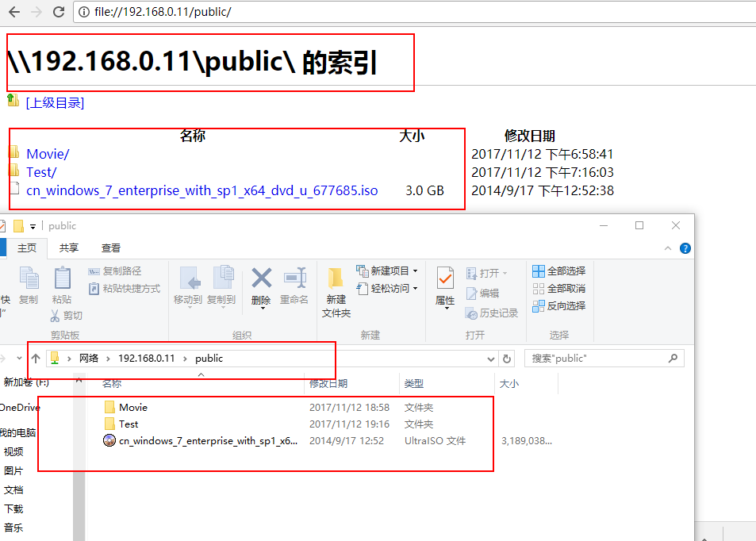Click the 属性 properties icon
Screen dimensions: 756x541
click(445, 278)
